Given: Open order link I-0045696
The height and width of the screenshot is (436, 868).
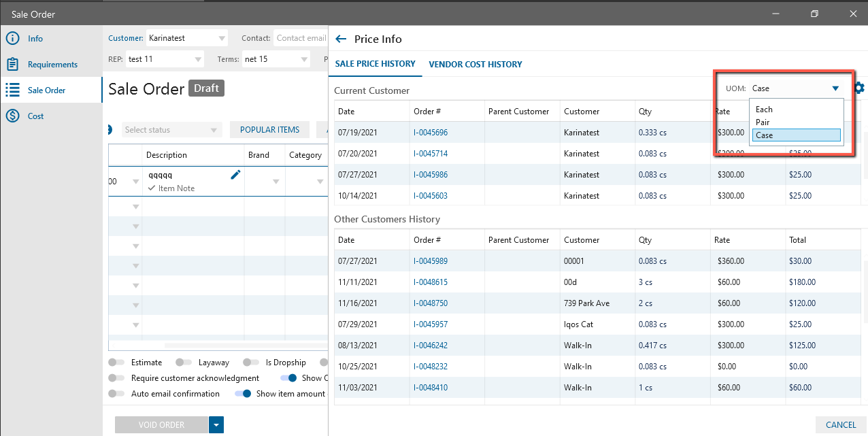Looking at the screenshot, I should [x=431, y=133].
